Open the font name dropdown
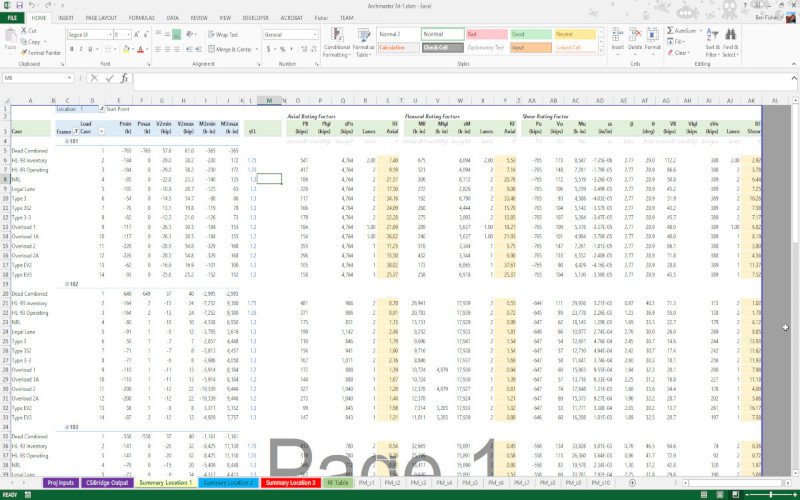 click(x=111, y=34)
